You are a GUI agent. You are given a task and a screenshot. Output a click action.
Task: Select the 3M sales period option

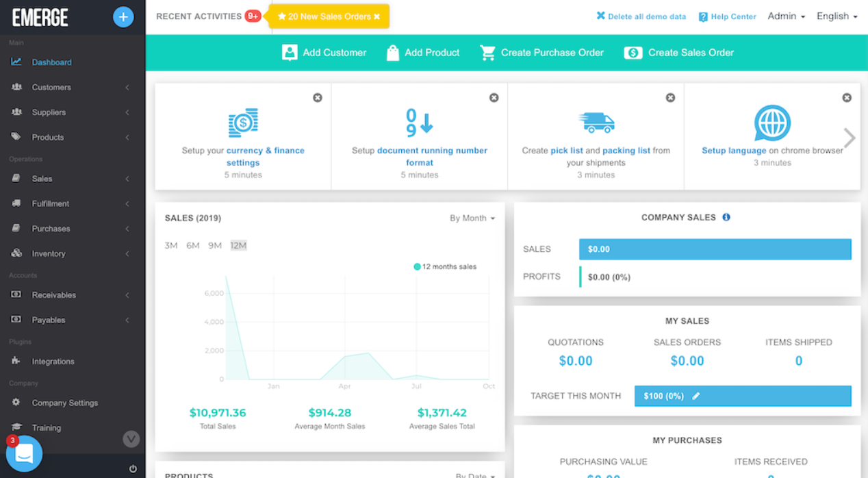[x=171, y=245]
